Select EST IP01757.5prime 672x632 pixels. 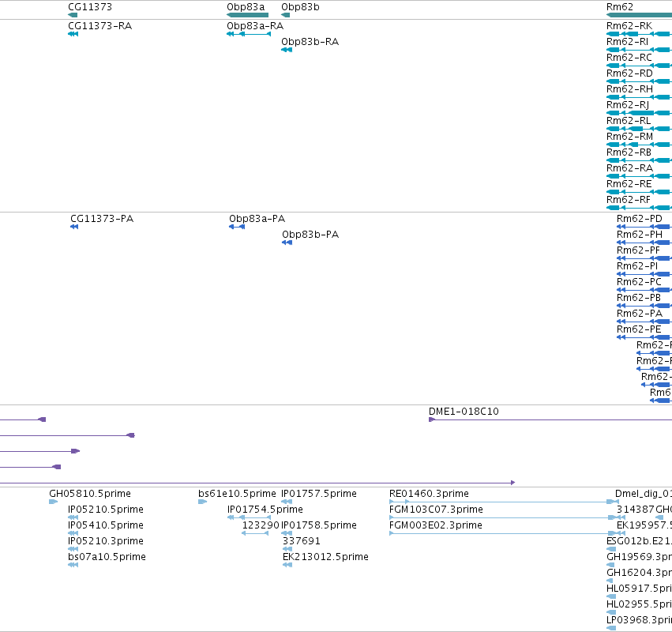[319, 494]
